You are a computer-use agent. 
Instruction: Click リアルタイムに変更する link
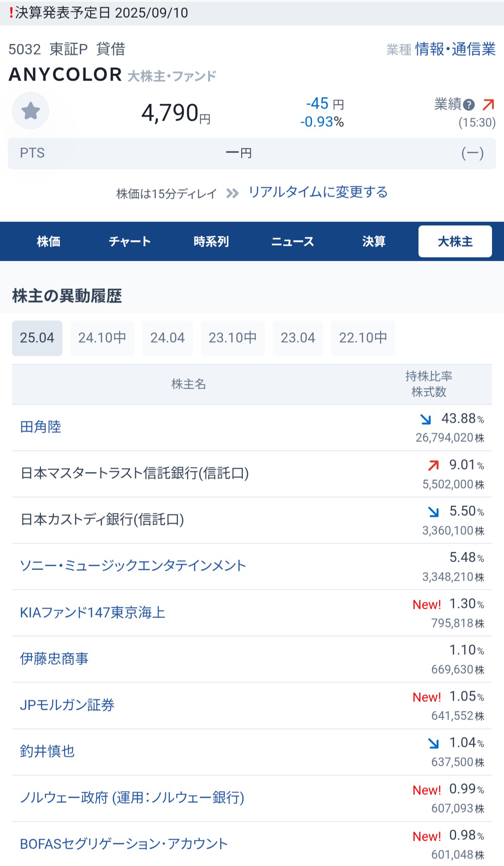tap(318, 192)
